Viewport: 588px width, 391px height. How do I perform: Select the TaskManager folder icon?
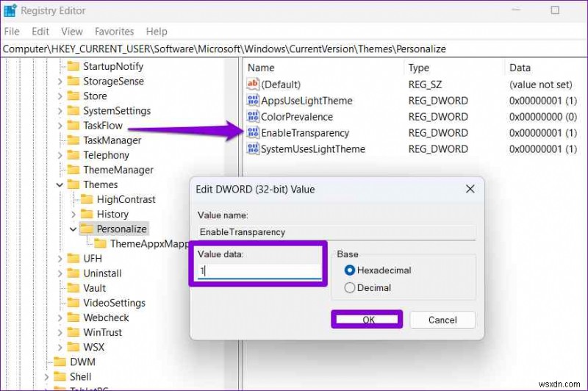(x=73, y=140)
